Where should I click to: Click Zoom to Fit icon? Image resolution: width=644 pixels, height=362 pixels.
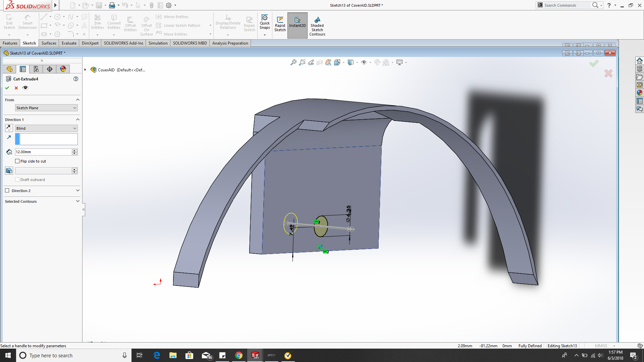[293, 62]
